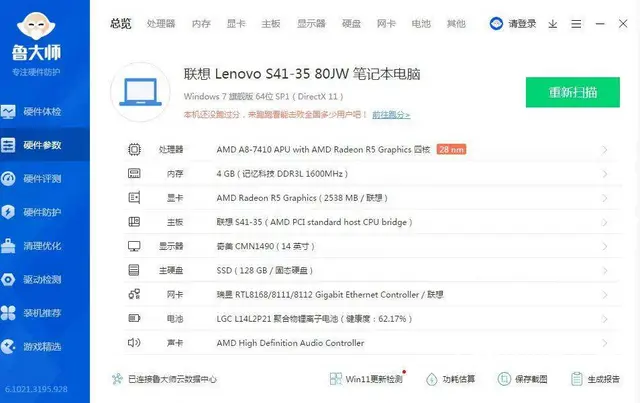Click the 28 nm badge

[x=451, y=149]
